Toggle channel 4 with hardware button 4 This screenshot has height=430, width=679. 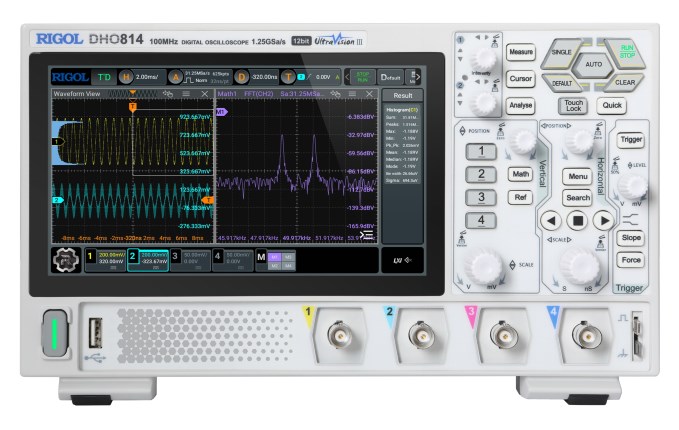click(x=481, y=220)
